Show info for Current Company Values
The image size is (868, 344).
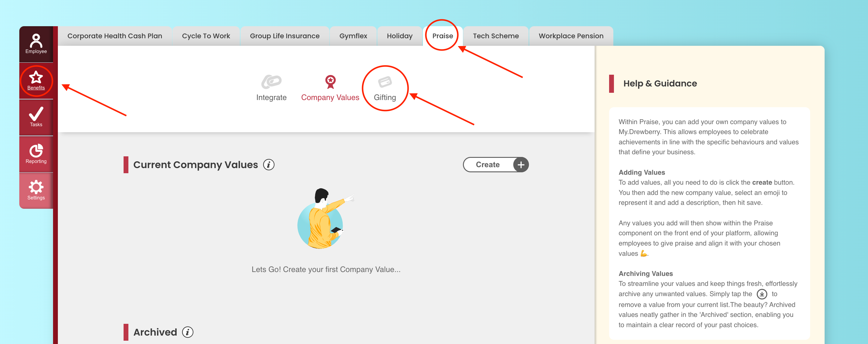pyautogui.click(x=269, y=165)
